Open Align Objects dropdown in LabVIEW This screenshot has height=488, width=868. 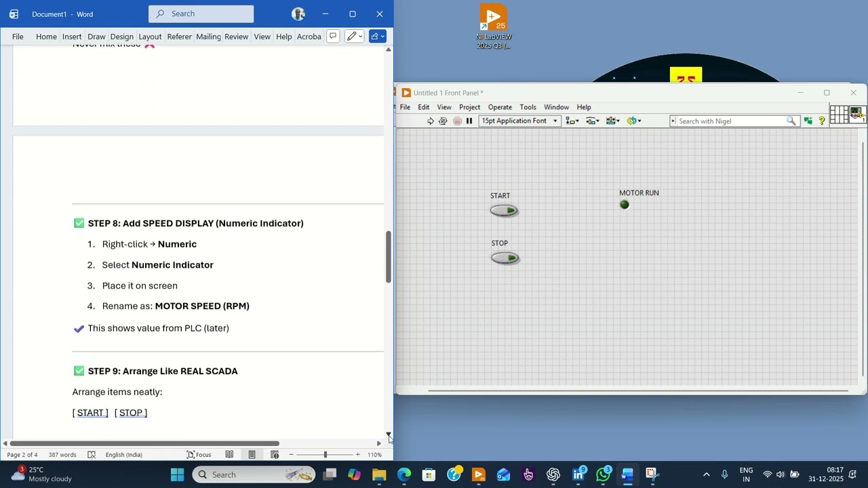click(x=572, y=121)
